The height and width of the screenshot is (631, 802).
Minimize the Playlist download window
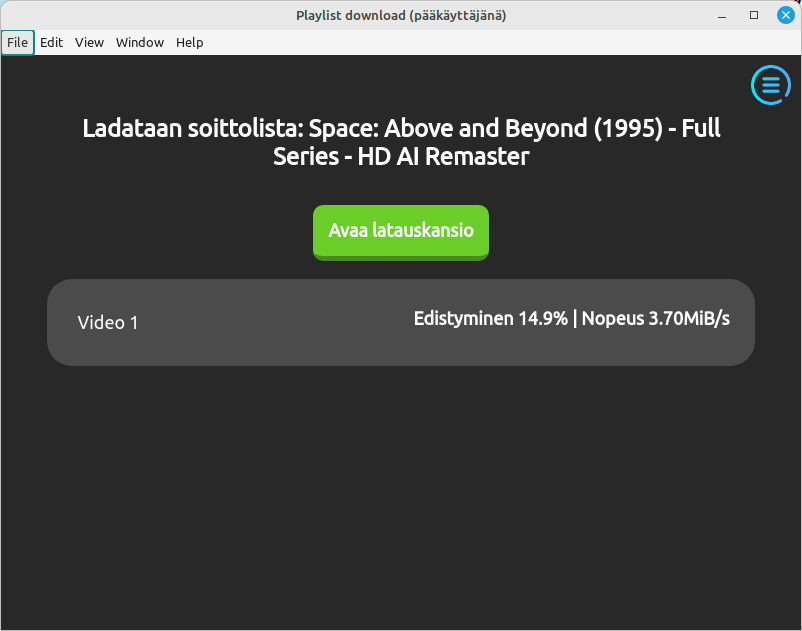[x=722, y=15]
